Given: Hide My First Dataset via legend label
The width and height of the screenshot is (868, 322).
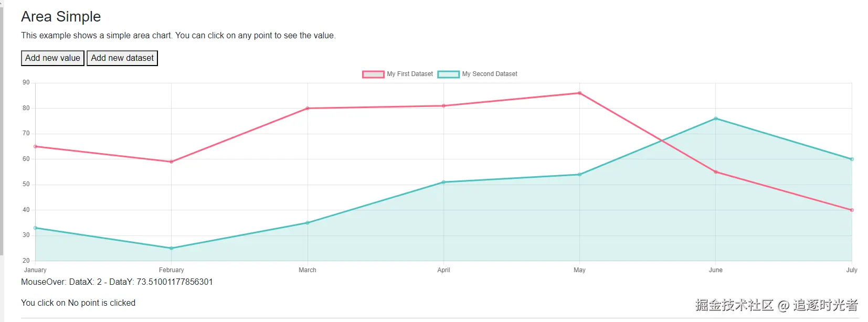Looking at the screenshot, I should click(410, 74).
